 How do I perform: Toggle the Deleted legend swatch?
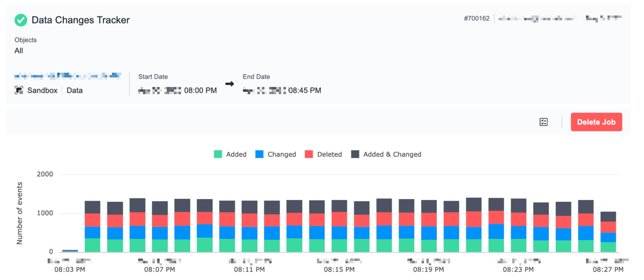click(x=309, y=154)
